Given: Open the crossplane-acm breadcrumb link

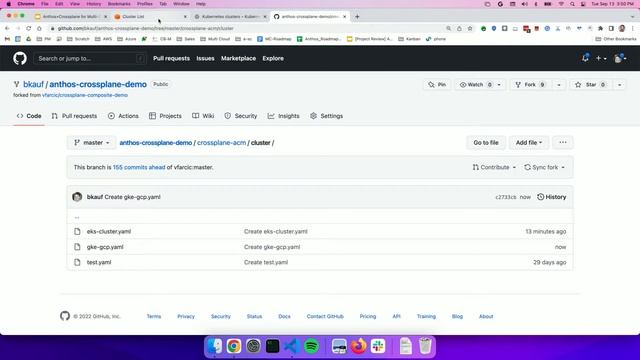Looking at the screenshot, I should pyautogui.click(x=222, y=142).
